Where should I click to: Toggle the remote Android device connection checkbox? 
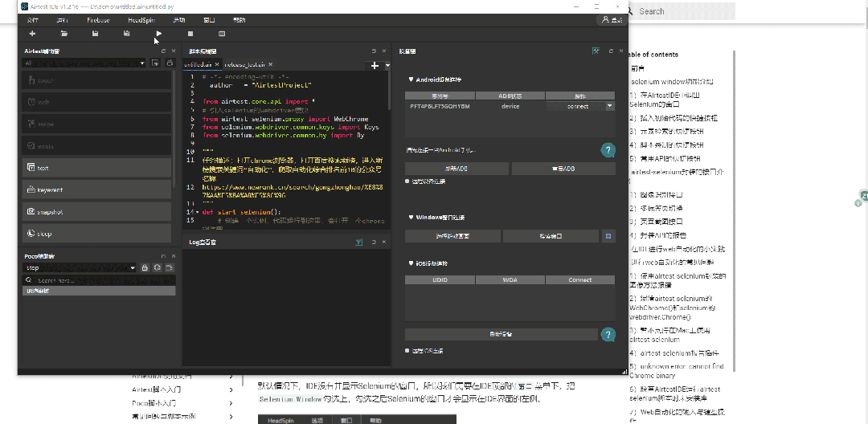pos(407,181)
